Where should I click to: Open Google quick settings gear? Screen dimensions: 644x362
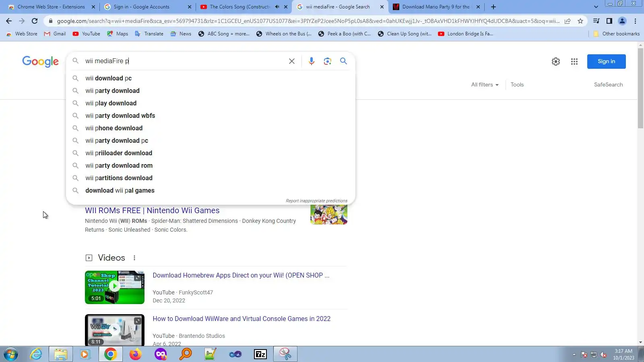[x=556, y=62]
